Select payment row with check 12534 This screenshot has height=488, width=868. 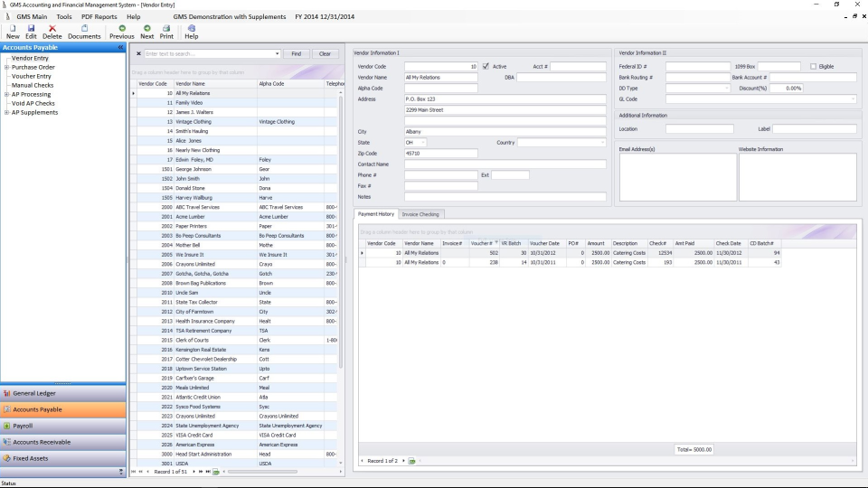tap(571, 253)
